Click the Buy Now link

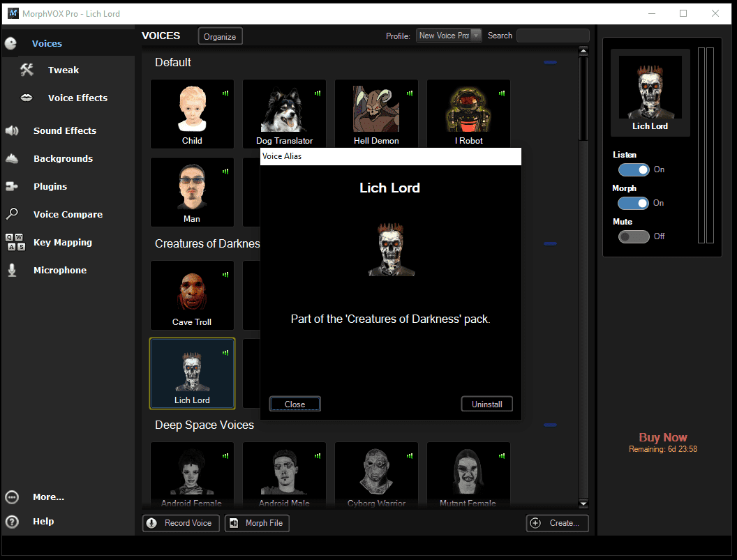tap(663, 437)
